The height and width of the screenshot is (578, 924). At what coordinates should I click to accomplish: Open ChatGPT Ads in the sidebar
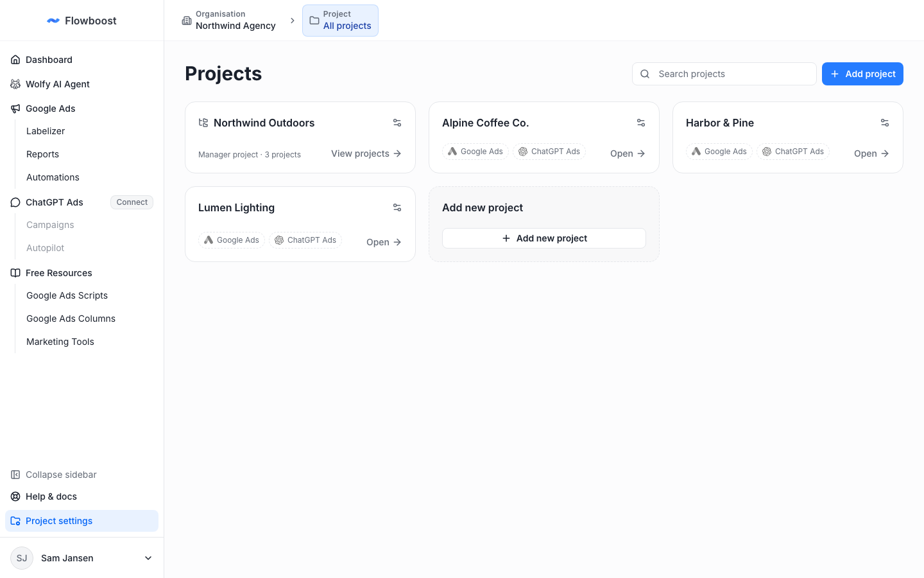55,202
